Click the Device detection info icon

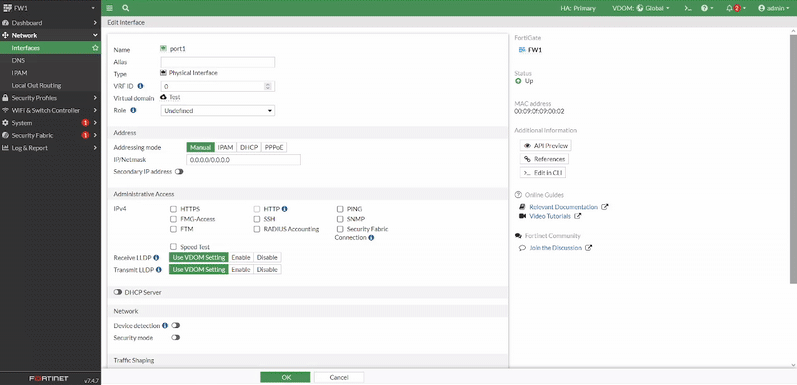tap(165, 325)
